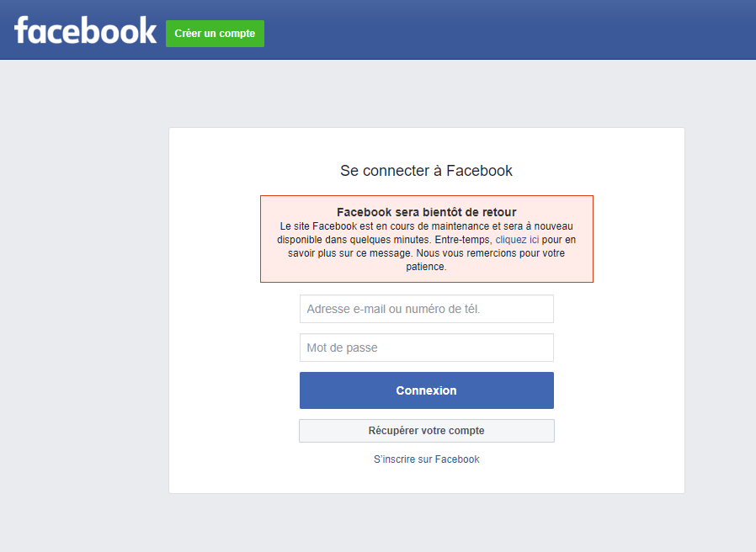
Task: Open S'inscrire sur Facebook link
Action: pos(427,459)
